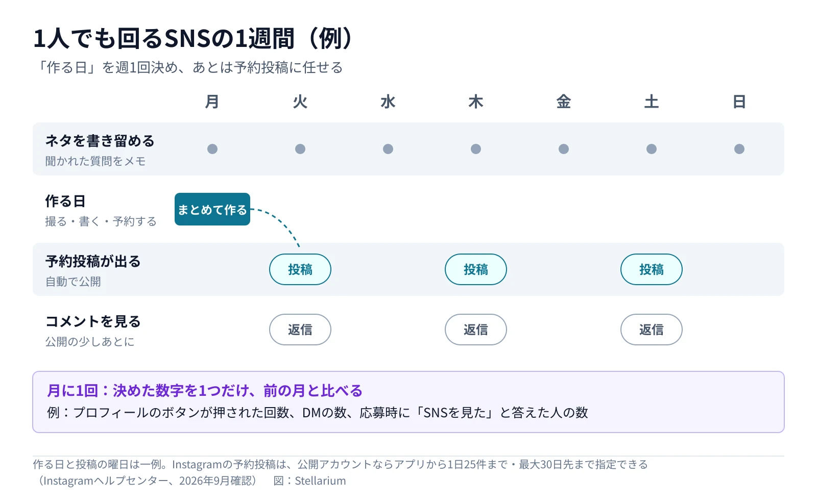Click the 日 day column header

[739, 102]
